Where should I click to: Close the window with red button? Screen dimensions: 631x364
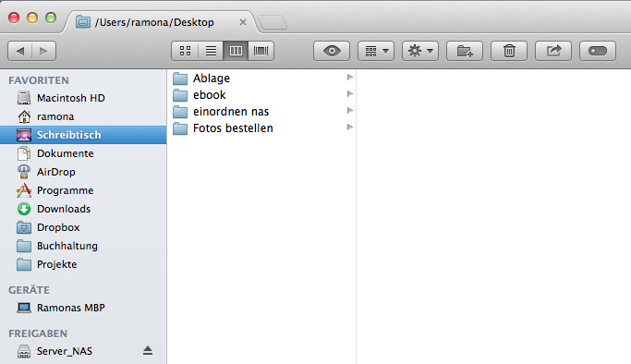click(14, 18)
